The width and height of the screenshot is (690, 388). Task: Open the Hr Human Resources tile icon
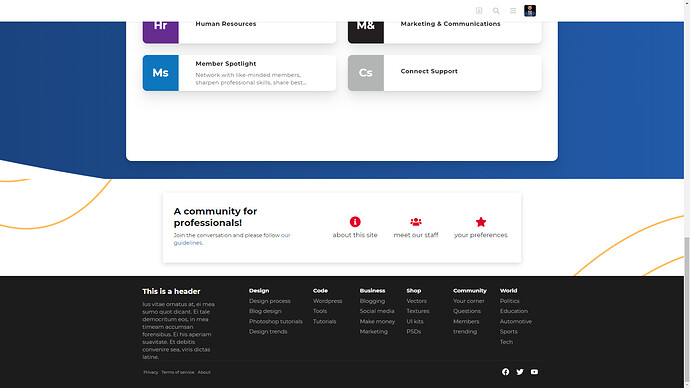161,32
